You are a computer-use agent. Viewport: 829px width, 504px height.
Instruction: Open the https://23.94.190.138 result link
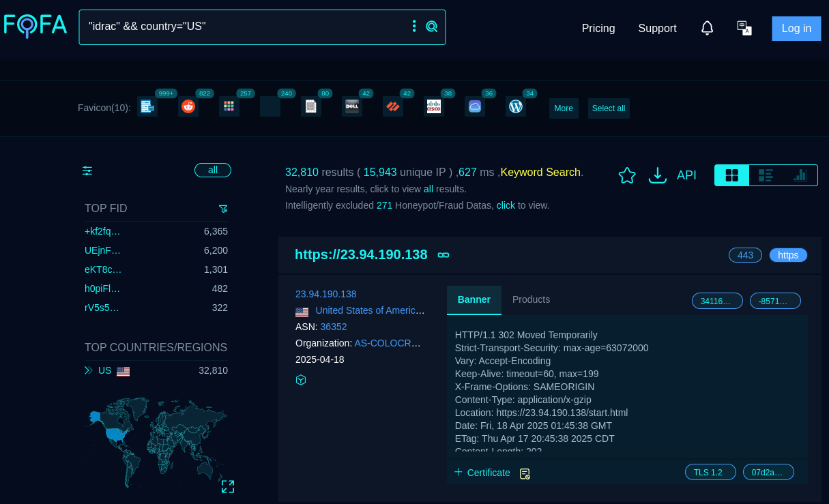(361, 254)
